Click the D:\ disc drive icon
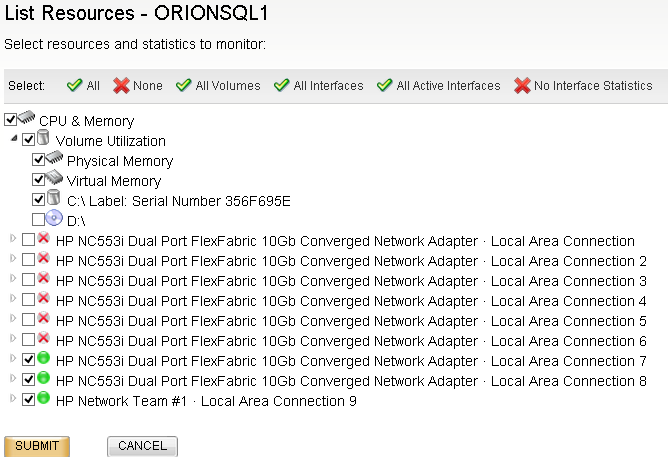Viewport: 668px width, 475px height. click(54, 218)
